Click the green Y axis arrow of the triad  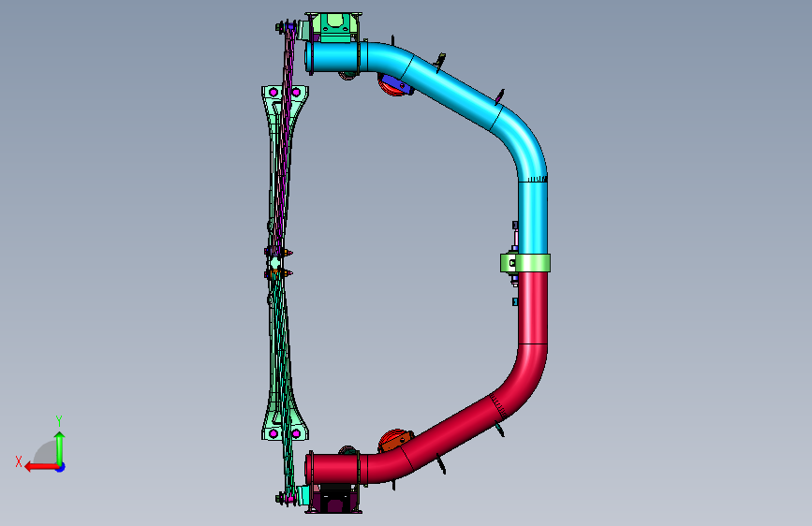click(x=60, y=447)
